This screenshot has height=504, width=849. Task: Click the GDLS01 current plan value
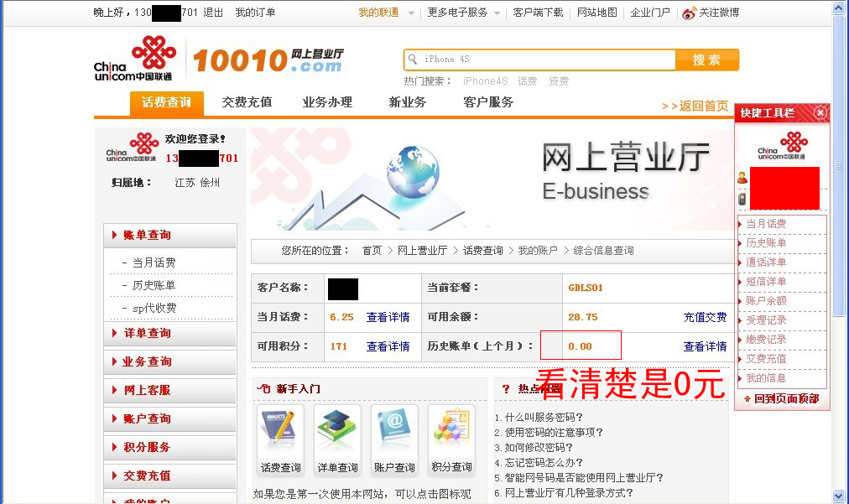[x=586, y=288]
